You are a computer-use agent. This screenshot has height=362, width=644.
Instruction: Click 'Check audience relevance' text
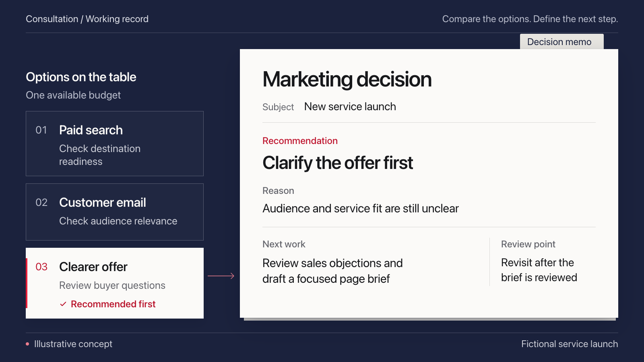118,221
